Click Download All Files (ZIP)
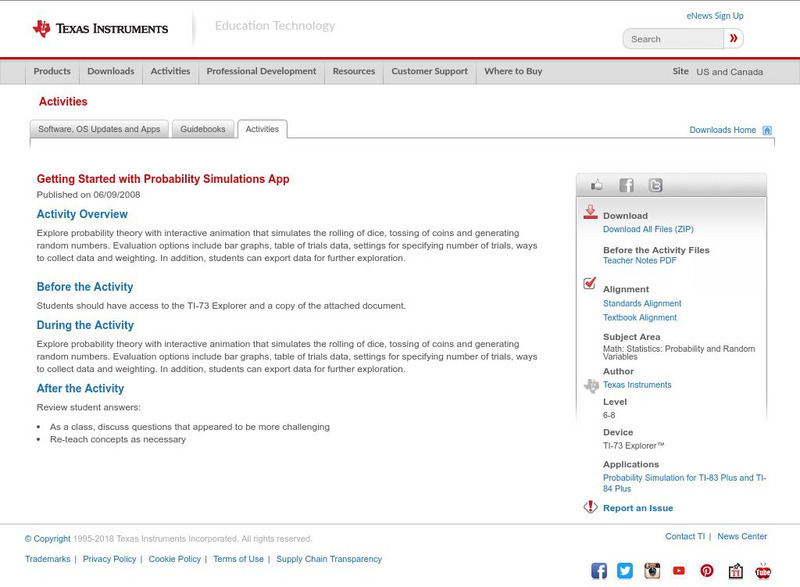This screenshot has width=800, height=587. click(648, 229)
